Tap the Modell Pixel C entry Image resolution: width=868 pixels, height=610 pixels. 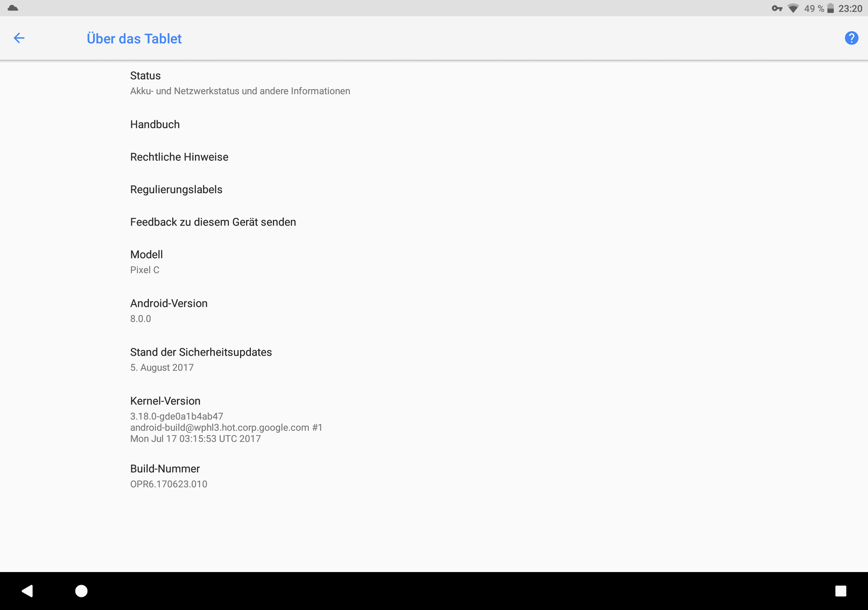(x=434, y=262)
